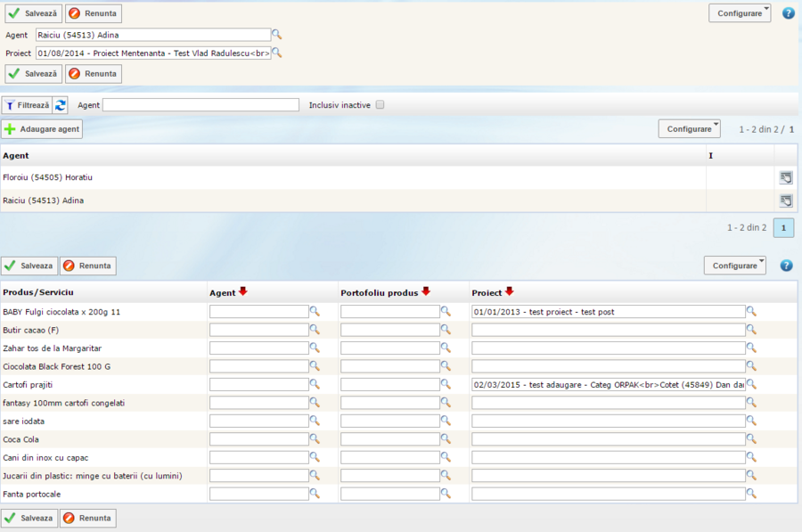Open Proiect lookup for Cartofi prajiti row
802x532 pixels.
pyautogui.click(x=751, y=384)
